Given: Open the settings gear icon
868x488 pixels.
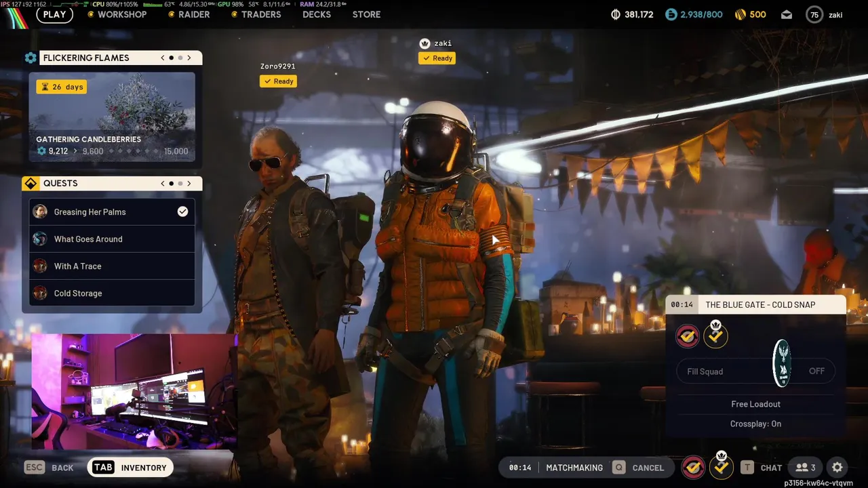Looking at the screenshot, I should (837, 468).
